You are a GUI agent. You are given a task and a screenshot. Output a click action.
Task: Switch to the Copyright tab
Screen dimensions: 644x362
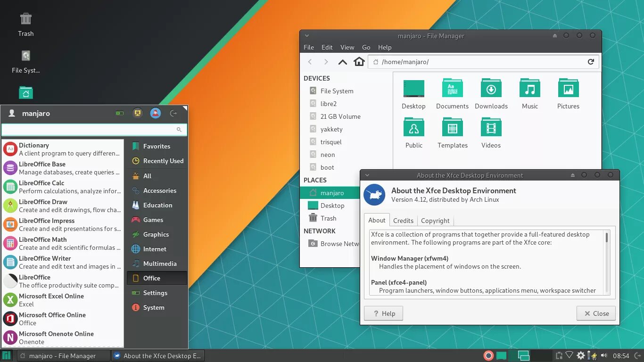(x=435, y=221)
